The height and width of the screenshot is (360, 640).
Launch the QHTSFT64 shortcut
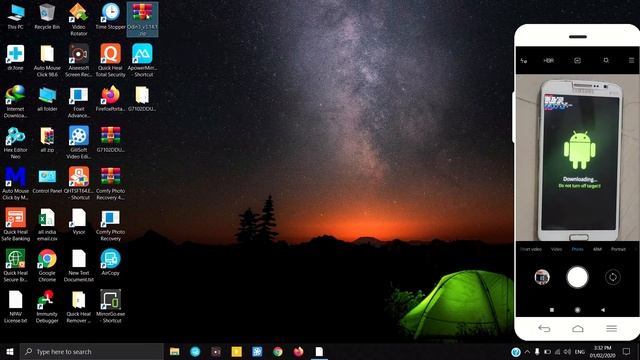click(x=79, y=183)
